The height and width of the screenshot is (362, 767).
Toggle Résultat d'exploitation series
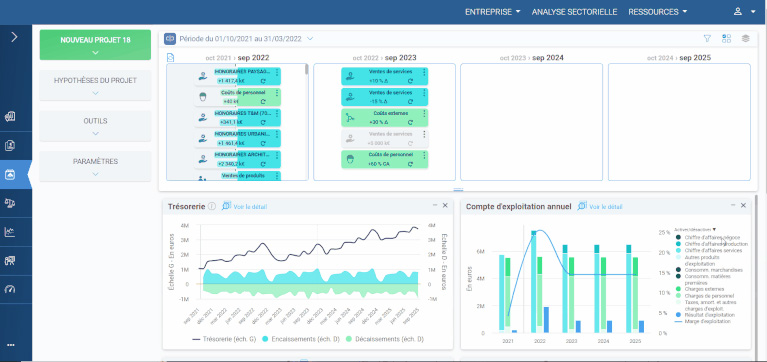705,315
